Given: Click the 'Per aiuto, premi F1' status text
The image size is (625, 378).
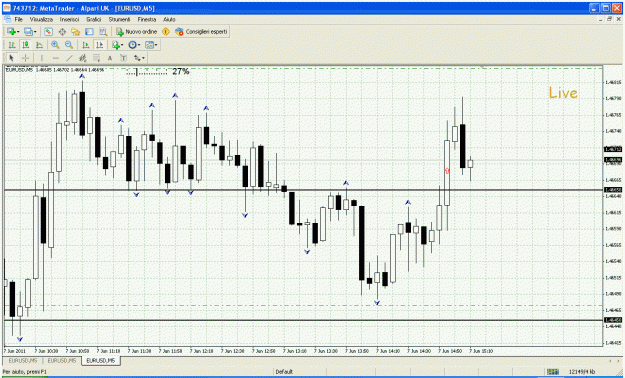Looking at the screenshot, I should click(25, 372).
